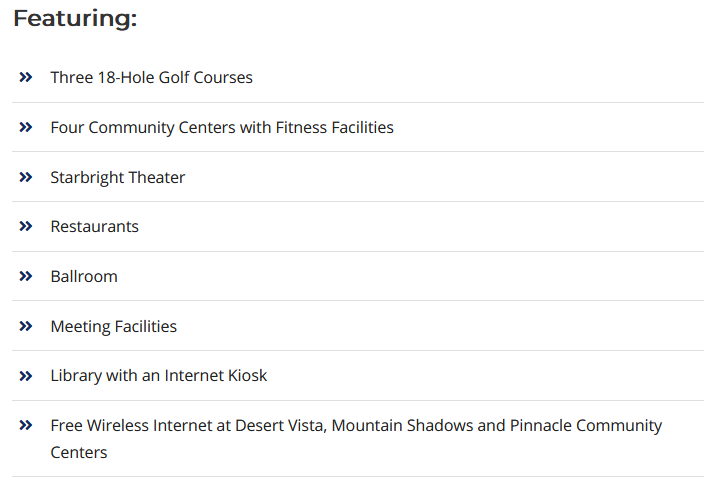Image resolution: width=718 pixels, height=483 pixels.
Task: Click the double-arrow bullet next to Restaurants
Action: 26,226
